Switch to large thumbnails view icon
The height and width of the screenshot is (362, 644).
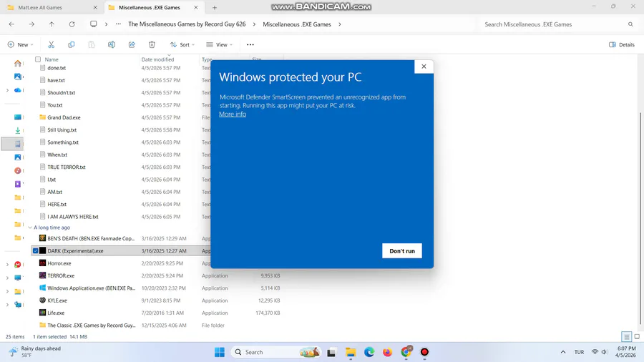point(637,336)
